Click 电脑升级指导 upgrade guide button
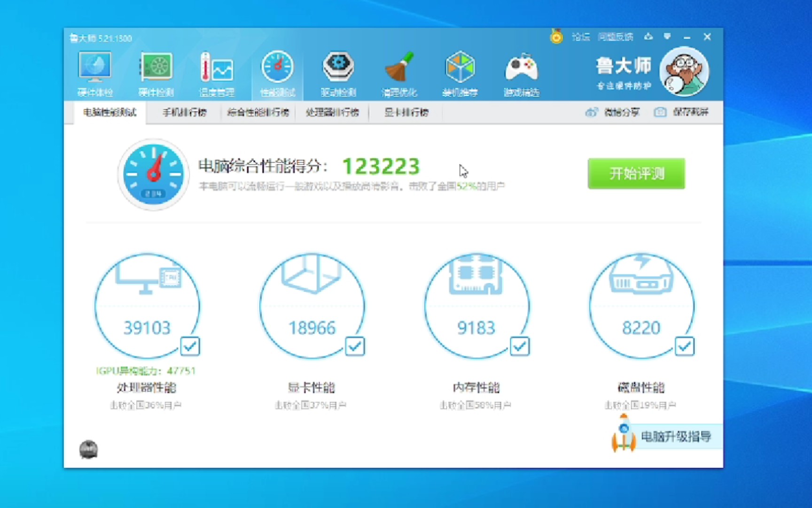This screenshot has height=508, width=812. pyautogui.click(x=676, y=437)
